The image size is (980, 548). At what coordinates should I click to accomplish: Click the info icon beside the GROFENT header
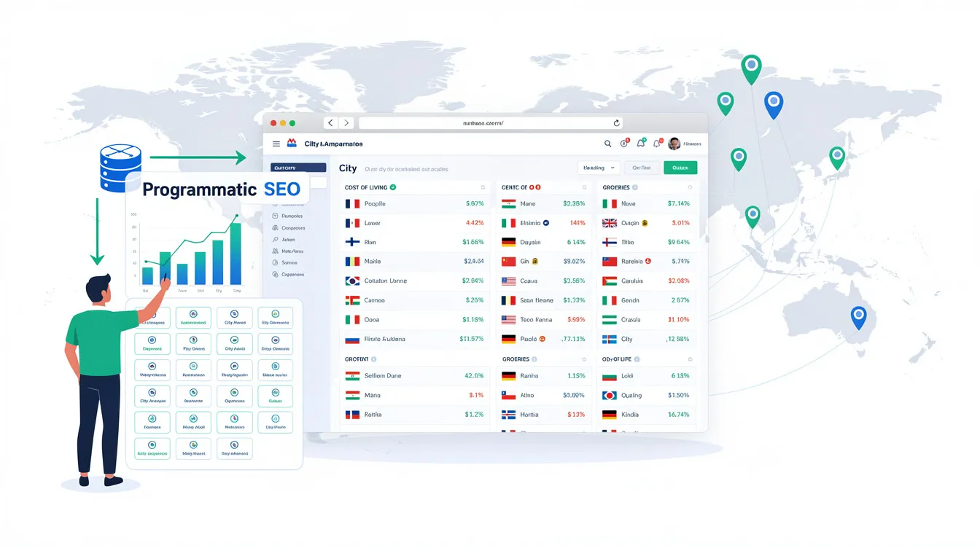pyautogui.click(x=373, y=359)
